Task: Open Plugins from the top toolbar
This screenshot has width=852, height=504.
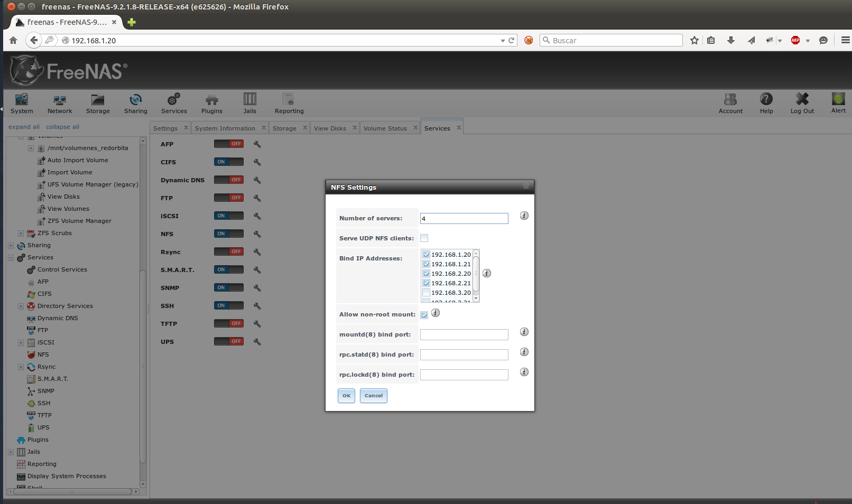Action: point(211,103)
